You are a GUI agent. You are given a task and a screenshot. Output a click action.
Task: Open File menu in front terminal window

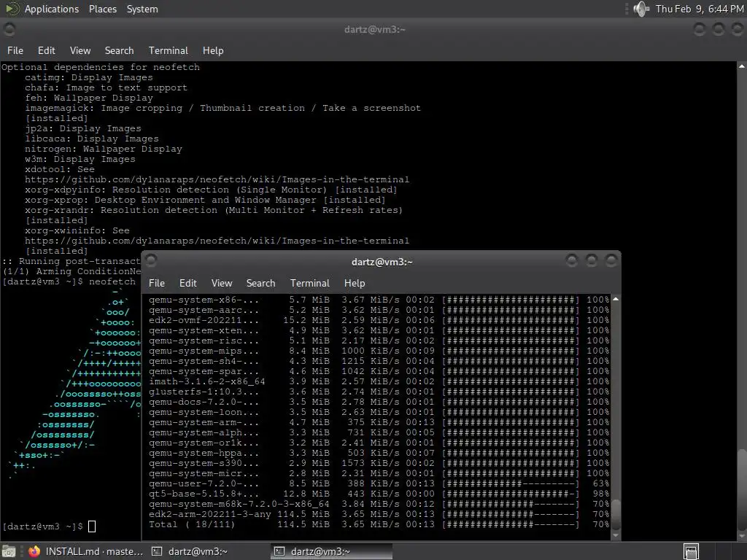[156, 283]
